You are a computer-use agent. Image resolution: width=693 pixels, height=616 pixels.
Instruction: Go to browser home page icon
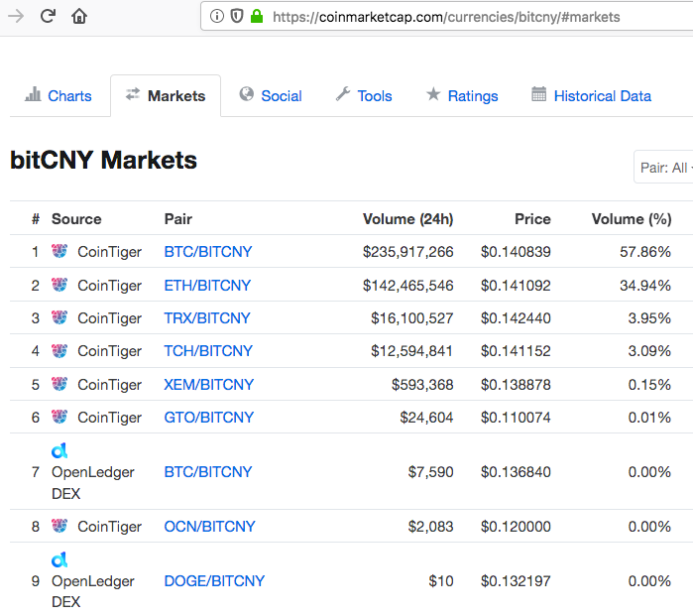79,16
